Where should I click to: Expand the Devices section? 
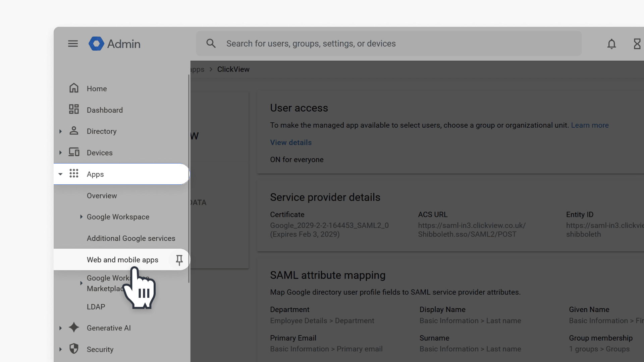tap(60, 153)
